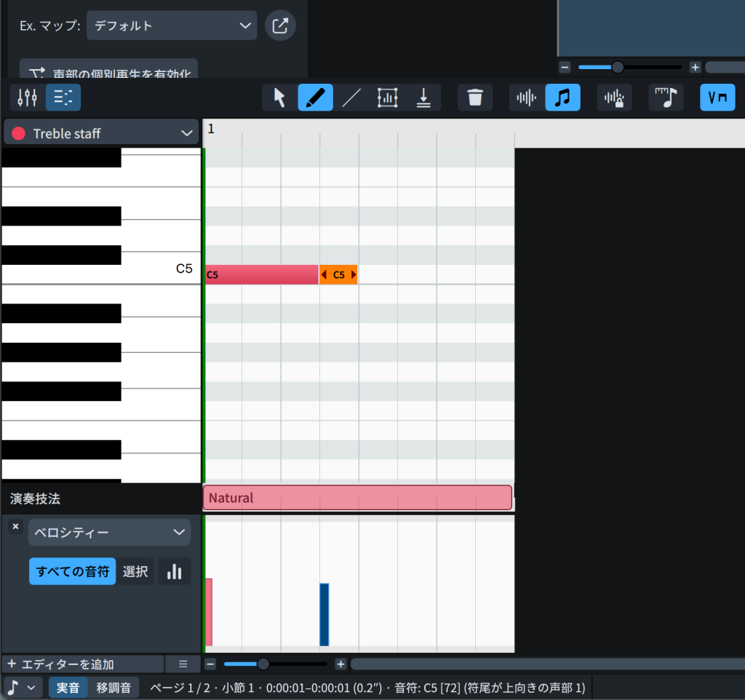The image size is (745, 700).
Task: Select the line tool
Action: click(351, 98)
